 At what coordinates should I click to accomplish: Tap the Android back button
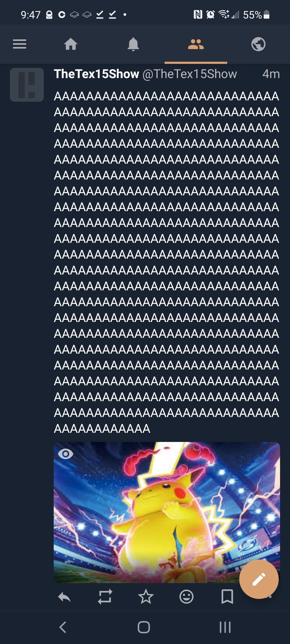coord(63,627)
